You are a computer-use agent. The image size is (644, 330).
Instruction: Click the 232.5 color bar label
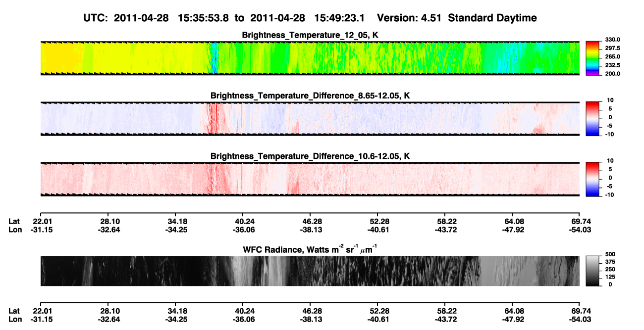tap(612, 65)
